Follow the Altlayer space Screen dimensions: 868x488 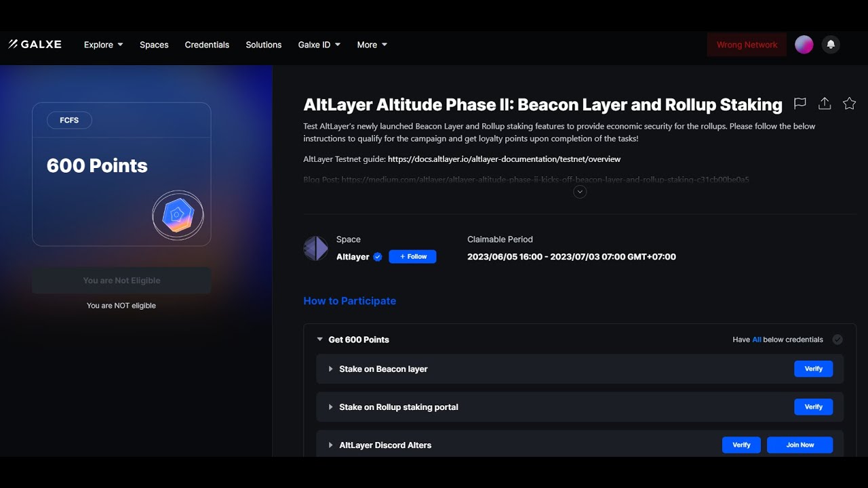pos(412,257)
